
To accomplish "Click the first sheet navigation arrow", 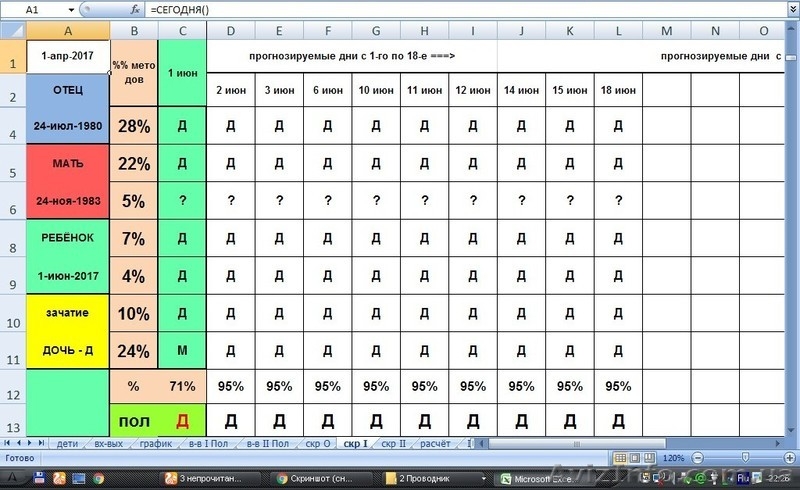I will (x=8, y=443).
